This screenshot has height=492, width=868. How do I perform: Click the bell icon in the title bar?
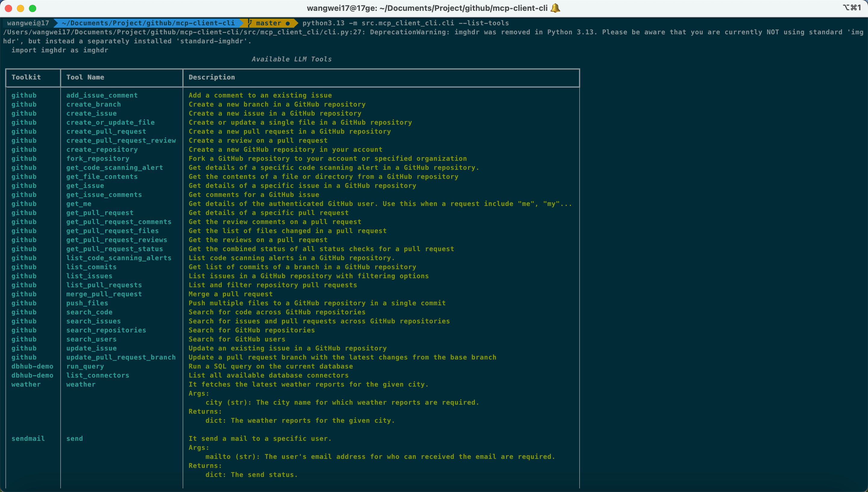click(555, 8)
